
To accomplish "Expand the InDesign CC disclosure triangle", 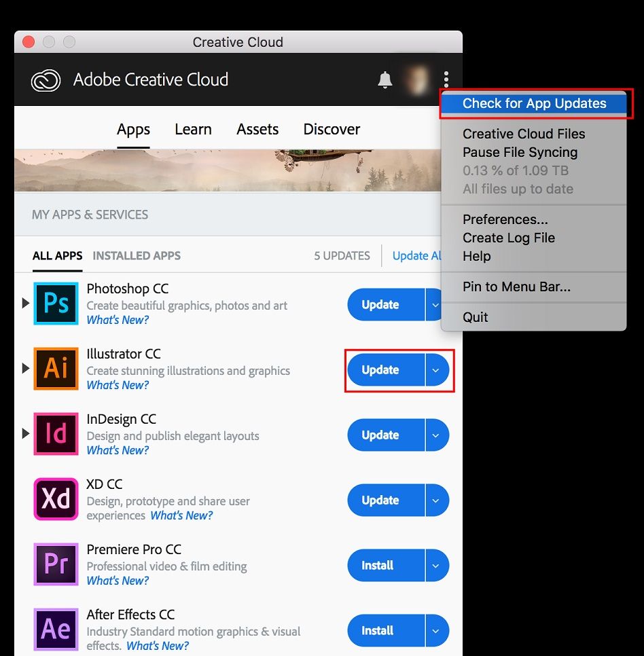I will point(26,433).
